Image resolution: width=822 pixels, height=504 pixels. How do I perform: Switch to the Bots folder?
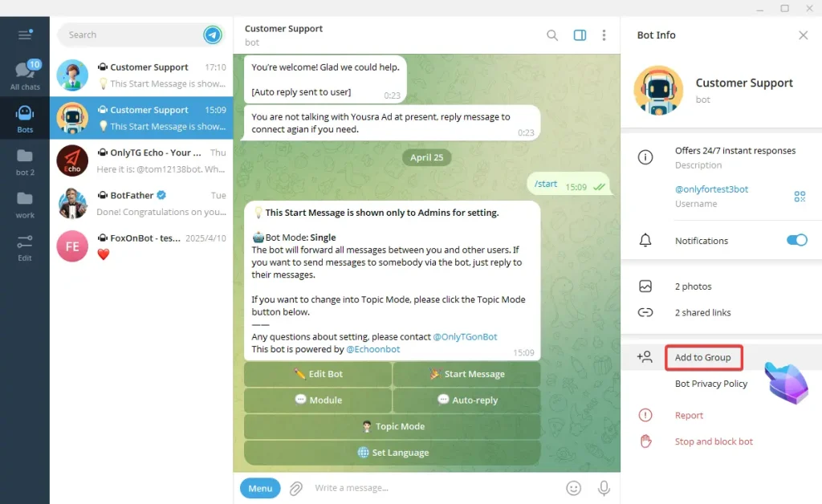[25, 119]
